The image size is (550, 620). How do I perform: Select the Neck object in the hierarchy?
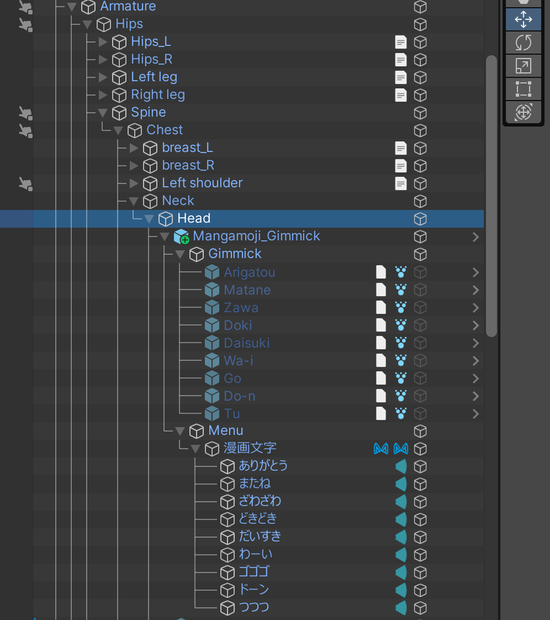(178, 201)
